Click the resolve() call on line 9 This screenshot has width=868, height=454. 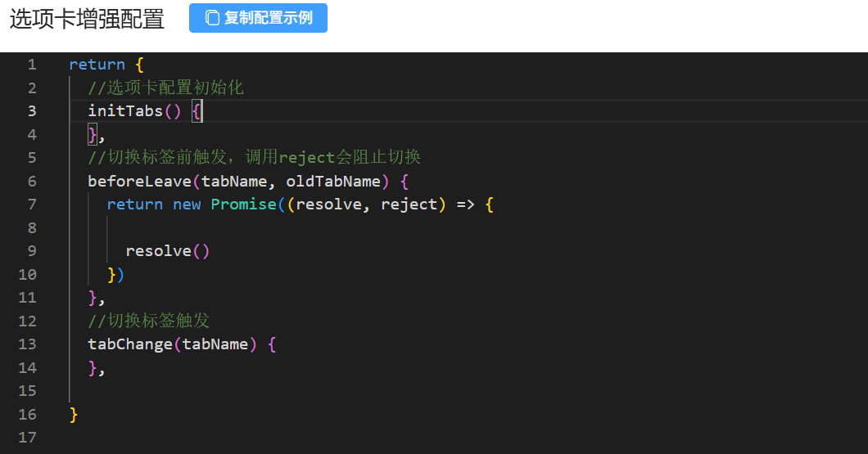[x=167, y=251]
